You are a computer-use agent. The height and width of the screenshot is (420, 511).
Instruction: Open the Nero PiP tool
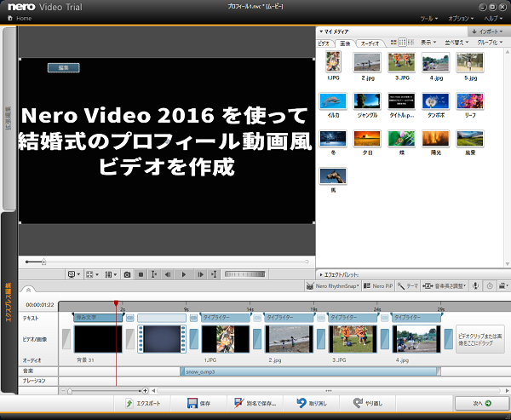point(378,286)
